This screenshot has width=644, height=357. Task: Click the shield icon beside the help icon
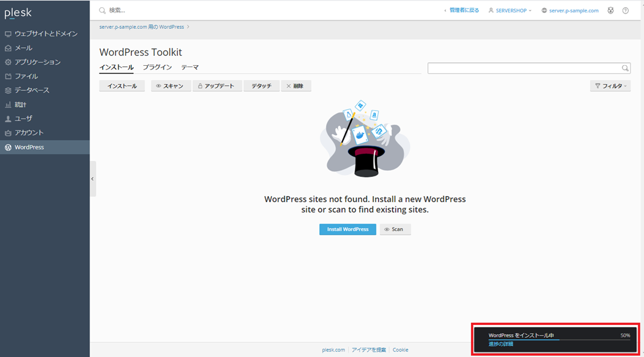pyautogui.click(x=610, y=10)
